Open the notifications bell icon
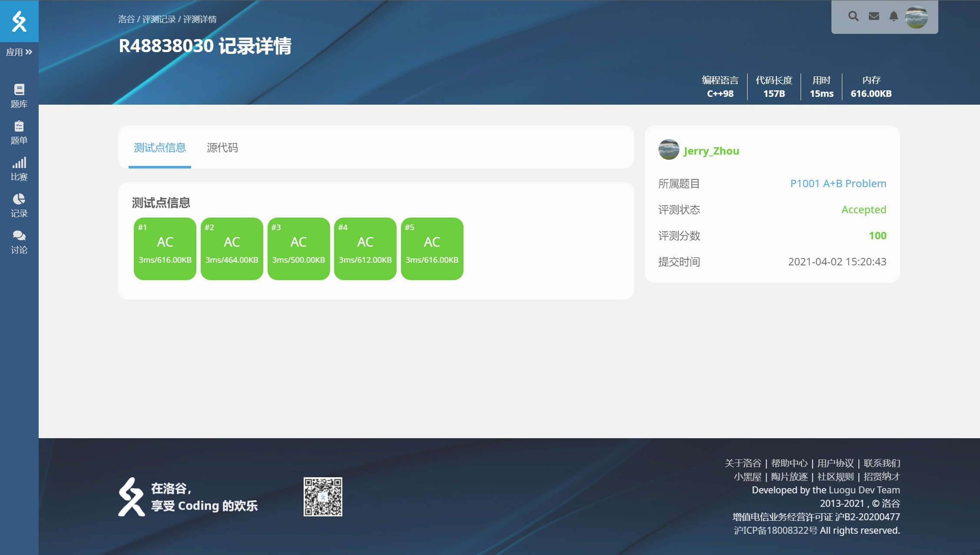The height and width of the screenshot is (555, 980). click(x=894, y=17)
